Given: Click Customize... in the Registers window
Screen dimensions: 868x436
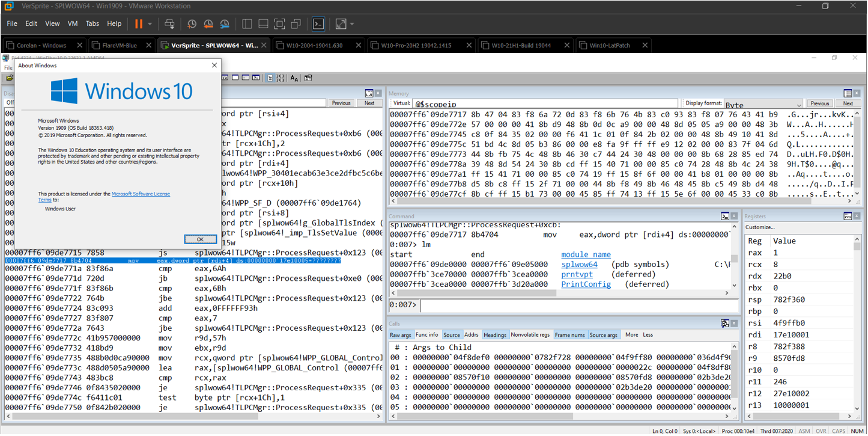Looking at the screenshot, I should tap(760, 227).
